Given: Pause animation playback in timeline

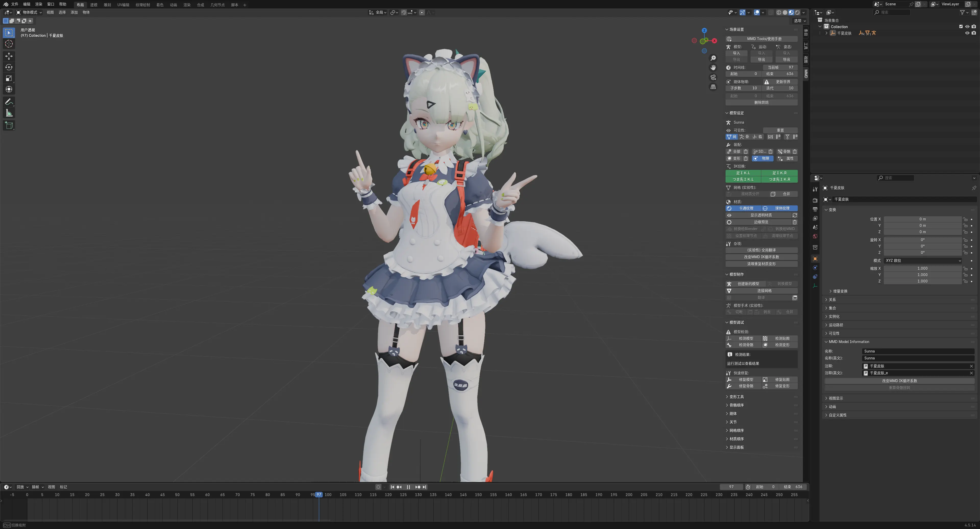Looking at the screenshot, I should tap(408, 487).
